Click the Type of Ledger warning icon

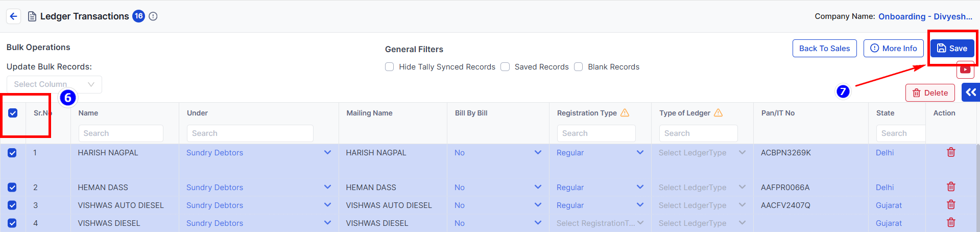pyautogui.click(x=719, y=113)
